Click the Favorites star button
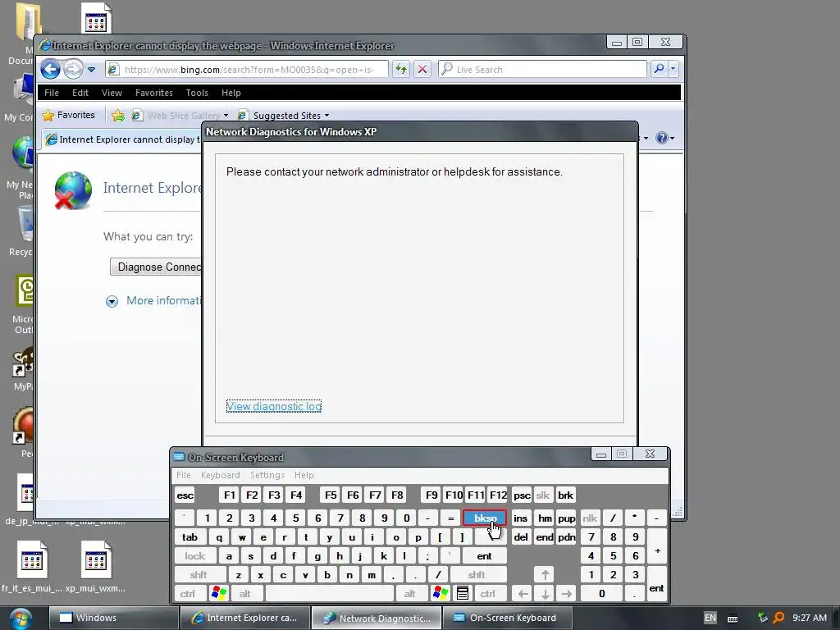840x630 pixels. [69, 115]
